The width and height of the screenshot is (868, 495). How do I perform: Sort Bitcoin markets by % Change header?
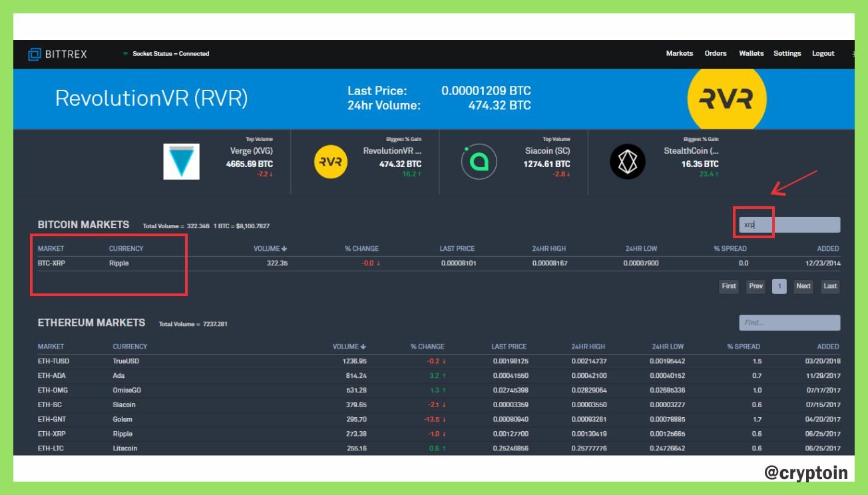361,249
